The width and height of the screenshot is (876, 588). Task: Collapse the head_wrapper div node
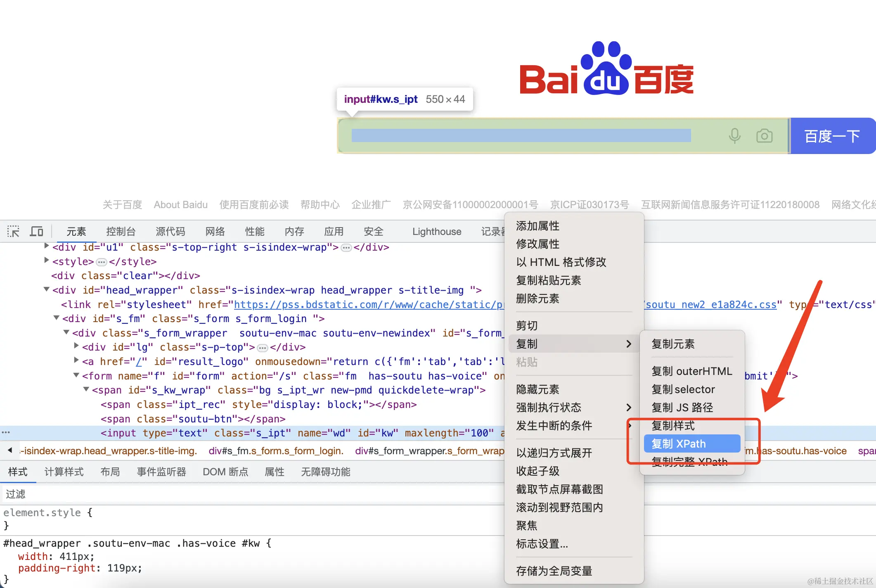pos(47,289)
